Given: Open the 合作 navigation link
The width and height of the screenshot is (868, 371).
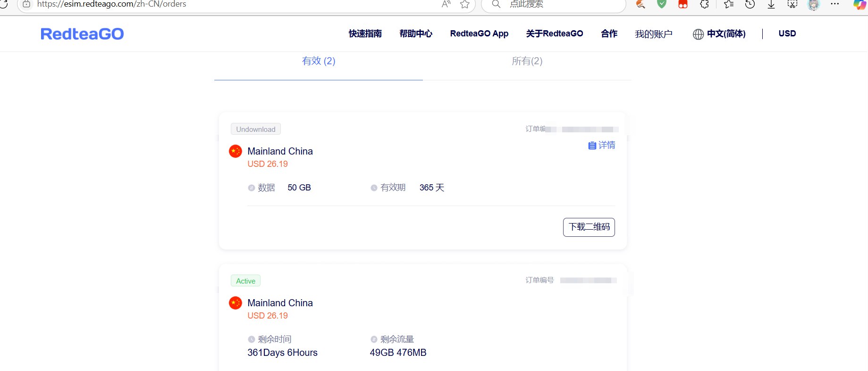Looking at the screenshot, I should coord(609,34).
